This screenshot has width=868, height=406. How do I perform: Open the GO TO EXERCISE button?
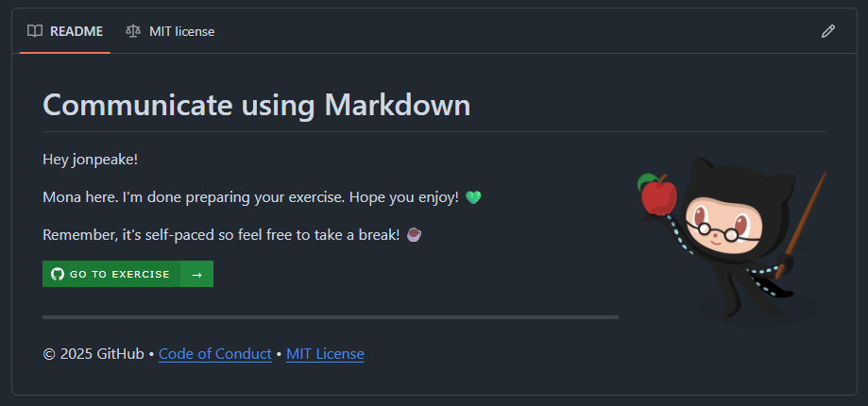coord(128,274)
